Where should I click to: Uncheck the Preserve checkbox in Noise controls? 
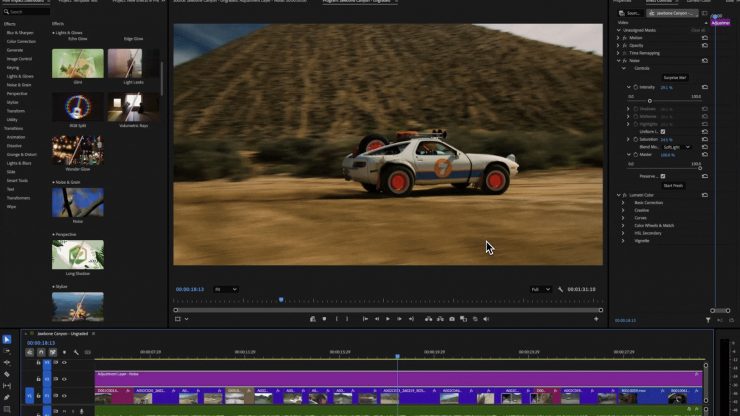(663, 176)
